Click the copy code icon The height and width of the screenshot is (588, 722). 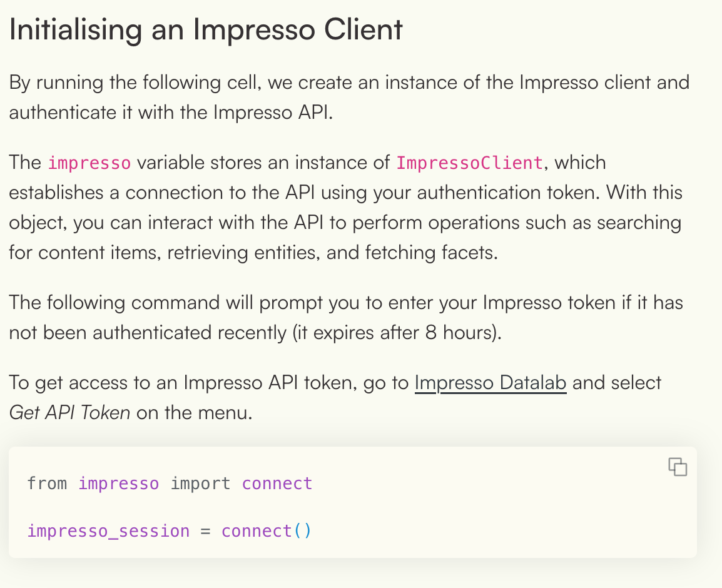pos(677,467)
